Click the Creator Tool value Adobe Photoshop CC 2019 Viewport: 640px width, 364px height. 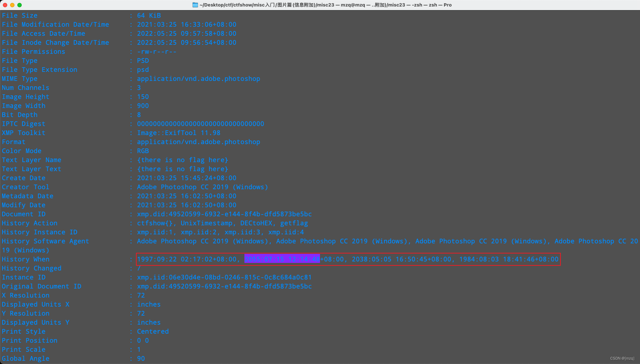[202, 187]
